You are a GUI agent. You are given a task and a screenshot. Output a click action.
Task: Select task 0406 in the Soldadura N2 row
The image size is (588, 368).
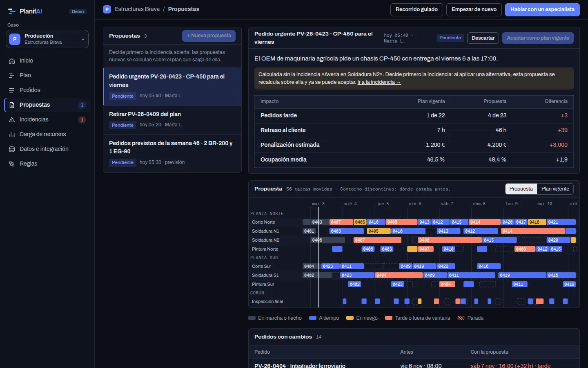point(328,240)
